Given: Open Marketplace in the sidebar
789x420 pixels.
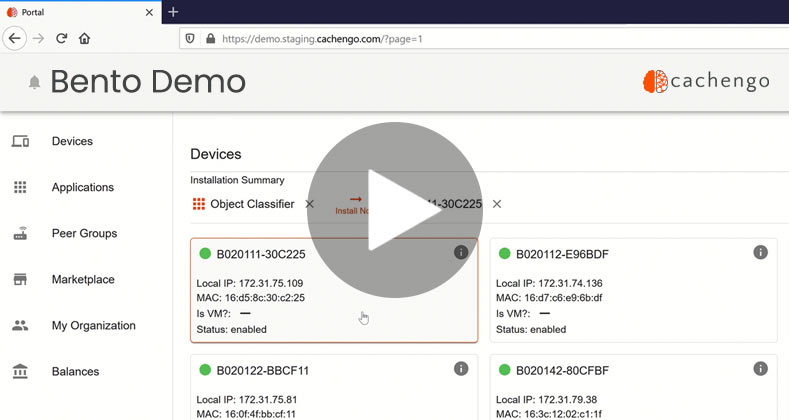Looking at the screenshot, I should coord(83,279).
